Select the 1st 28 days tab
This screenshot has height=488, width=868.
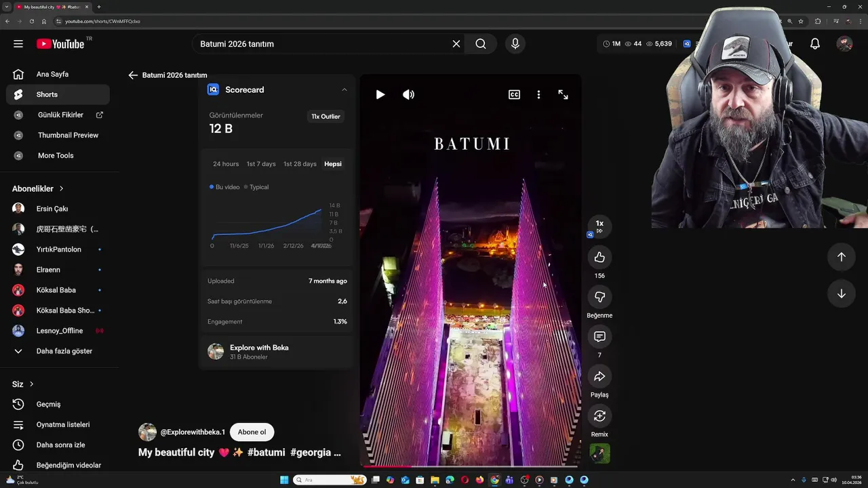(x=300, y=164)
